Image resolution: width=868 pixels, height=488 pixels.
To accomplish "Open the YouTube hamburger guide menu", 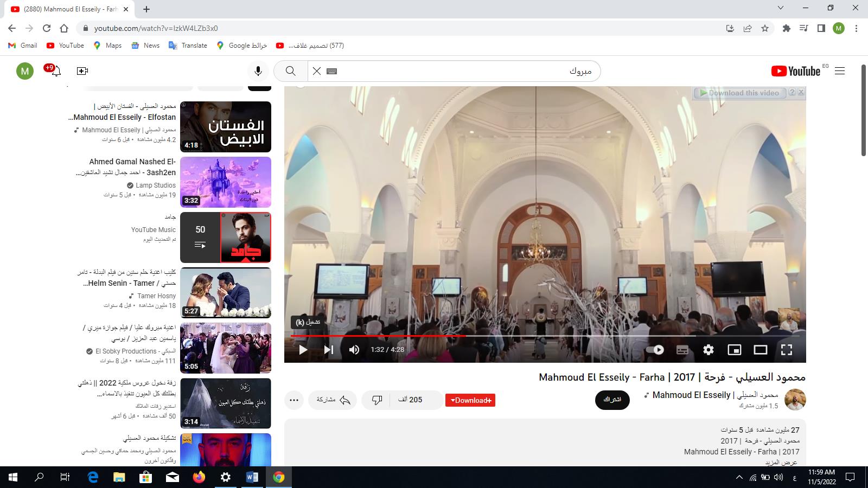I will pos(840,71).
